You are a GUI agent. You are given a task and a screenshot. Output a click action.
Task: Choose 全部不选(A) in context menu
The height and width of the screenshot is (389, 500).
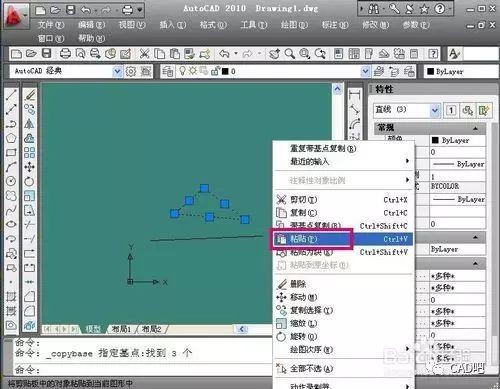(x=343, y=369)
